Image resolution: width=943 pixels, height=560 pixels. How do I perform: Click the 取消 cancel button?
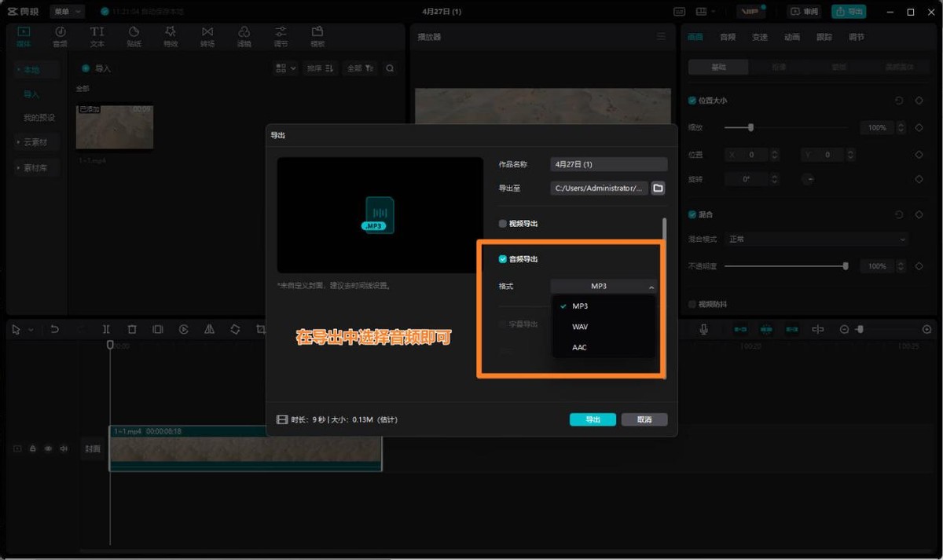click(x=644, y=419)
